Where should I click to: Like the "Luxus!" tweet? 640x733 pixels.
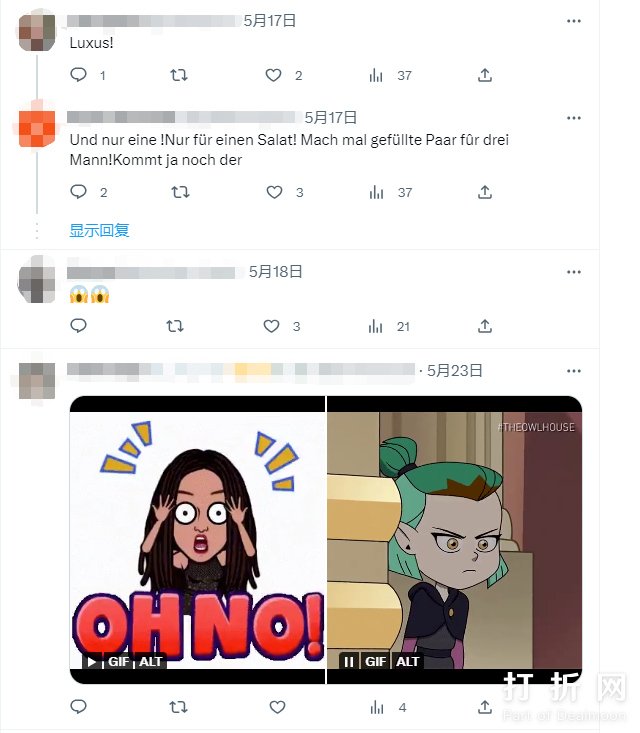click(273, 75)
